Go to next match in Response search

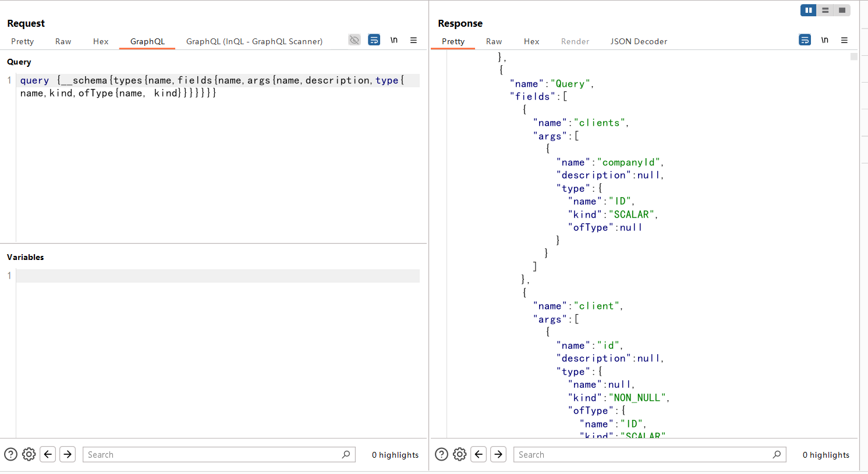(x=498, y=454)
